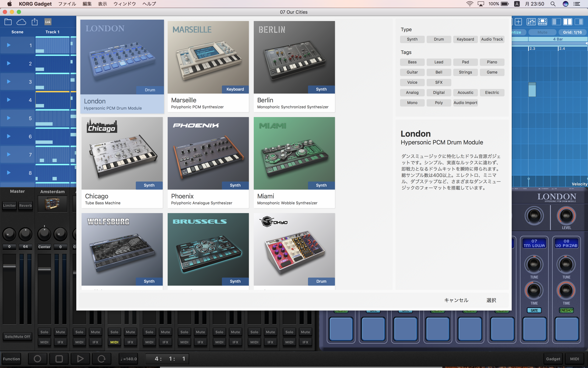Open the ウィンドウ menu
The height and width of the screenshot is (368, 588).
point(125,4)
